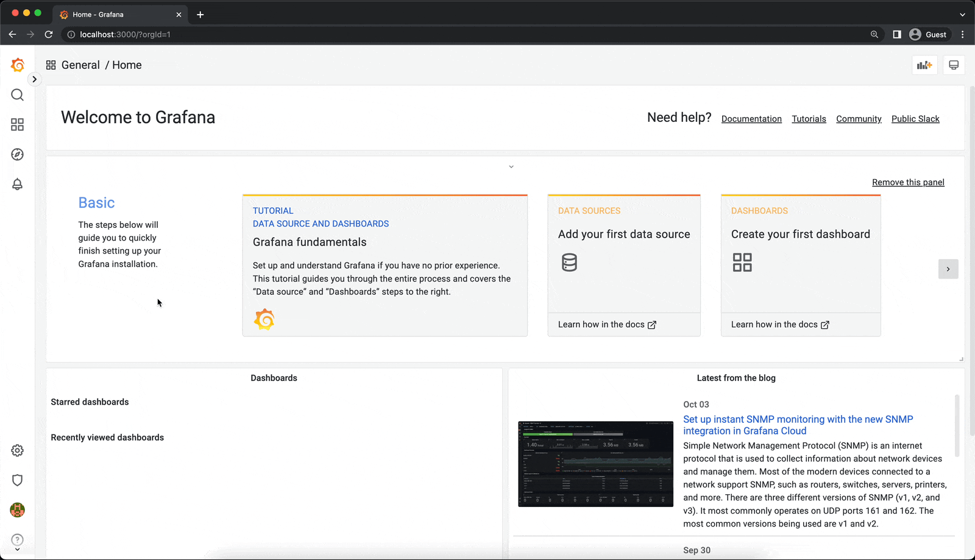Viewport: 975px width, 560px height.
Task: Open Explore using the compass icon
Action: [x=17, y=154]
